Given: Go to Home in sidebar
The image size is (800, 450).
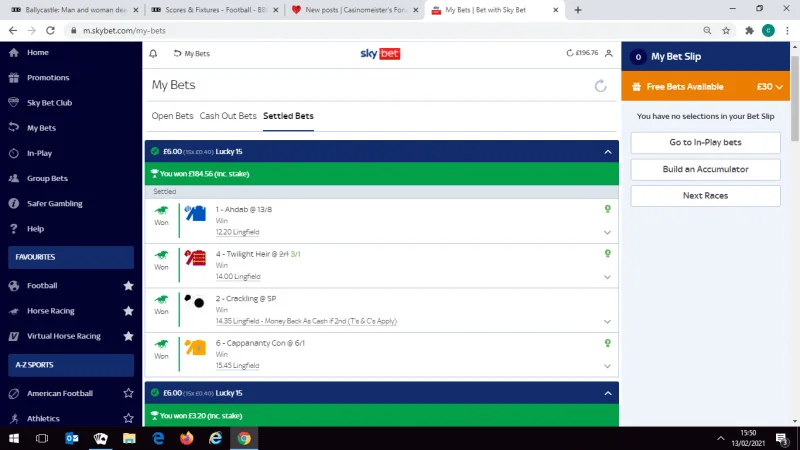Looking at the screenshot, I should [38, 52].
